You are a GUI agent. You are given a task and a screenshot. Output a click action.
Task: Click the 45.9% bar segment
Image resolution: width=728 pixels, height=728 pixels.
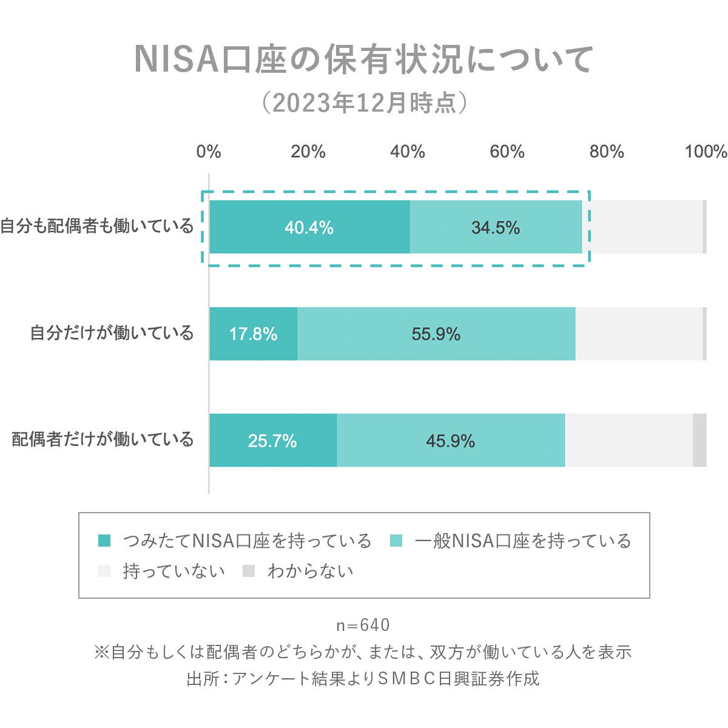point(450,440)
